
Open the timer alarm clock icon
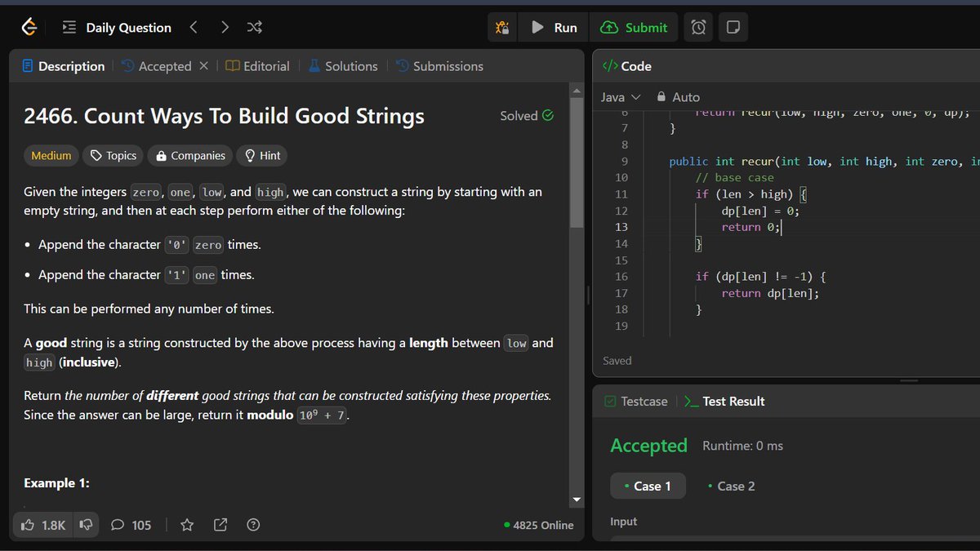[699, 28]
